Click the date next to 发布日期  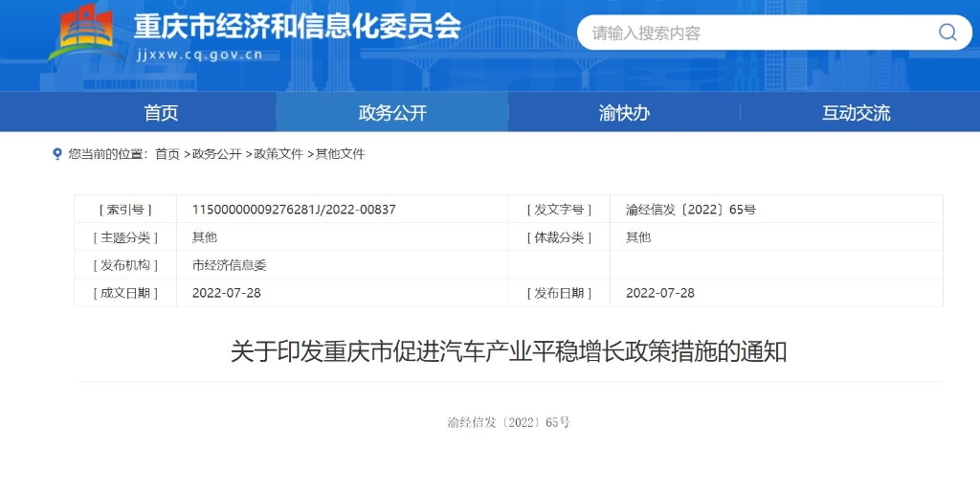(659, 293)
